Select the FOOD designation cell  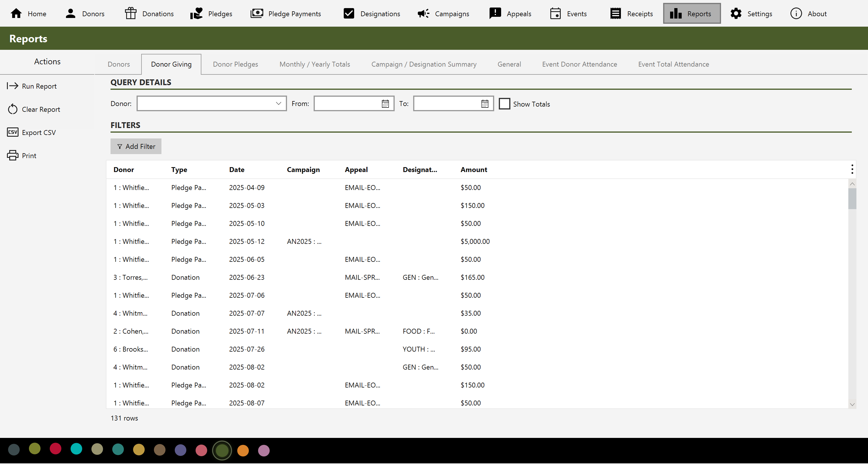click(x=418, y=331)
